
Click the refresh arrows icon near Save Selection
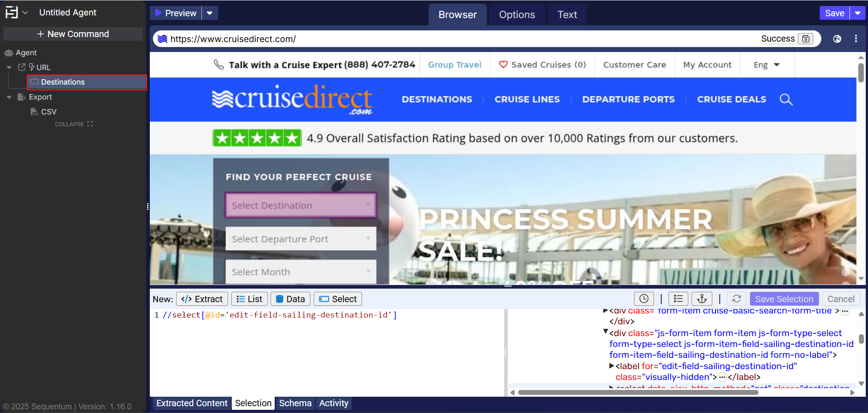(737, 299)
